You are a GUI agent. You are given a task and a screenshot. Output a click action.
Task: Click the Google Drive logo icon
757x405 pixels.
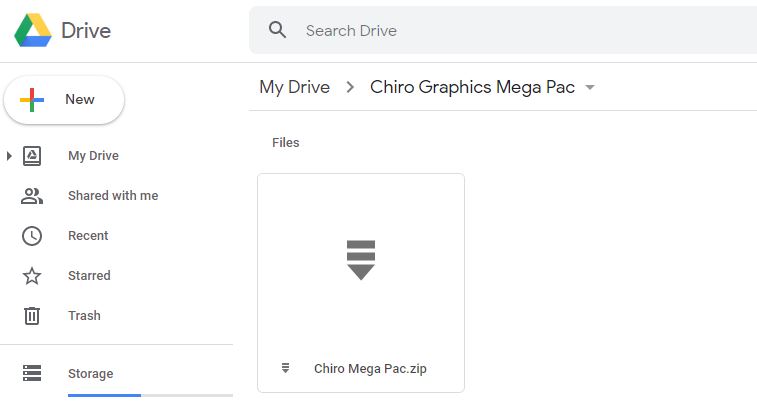pyautogui.click(x=32, y=31)
